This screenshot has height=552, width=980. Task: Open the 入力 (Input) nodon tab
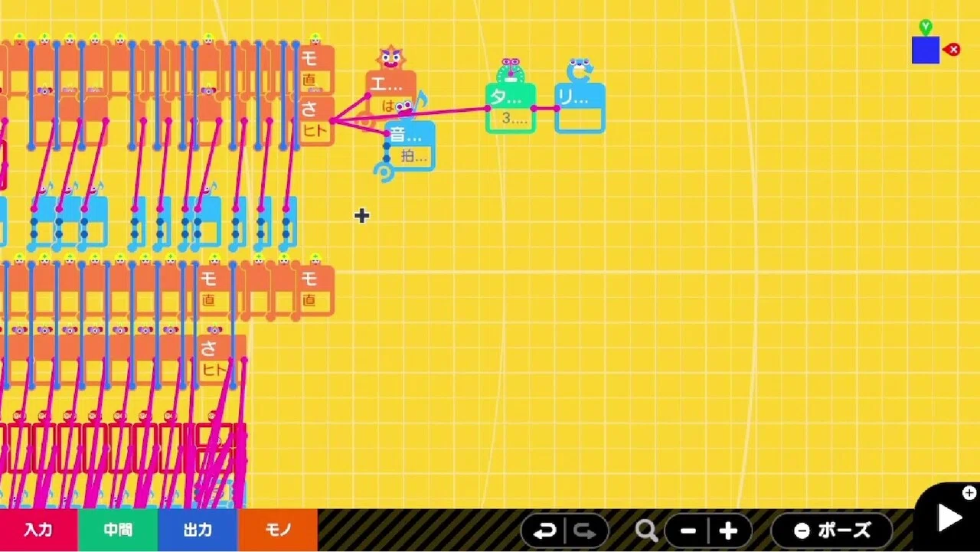38,530
